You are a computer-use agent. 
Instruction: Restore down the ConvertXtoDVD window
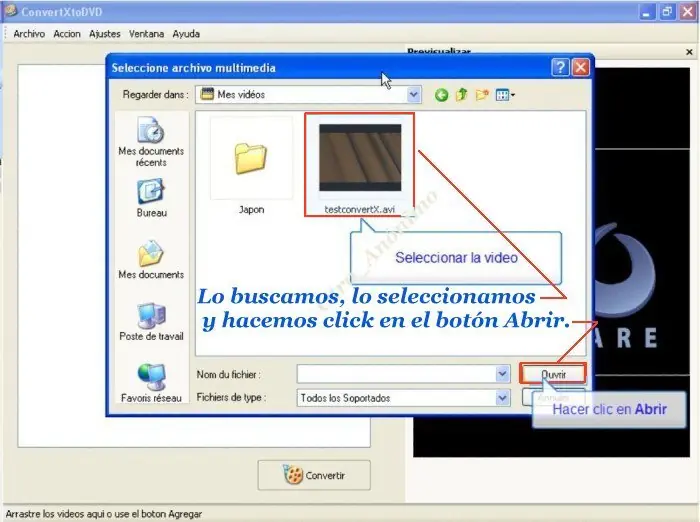[667, 12]
